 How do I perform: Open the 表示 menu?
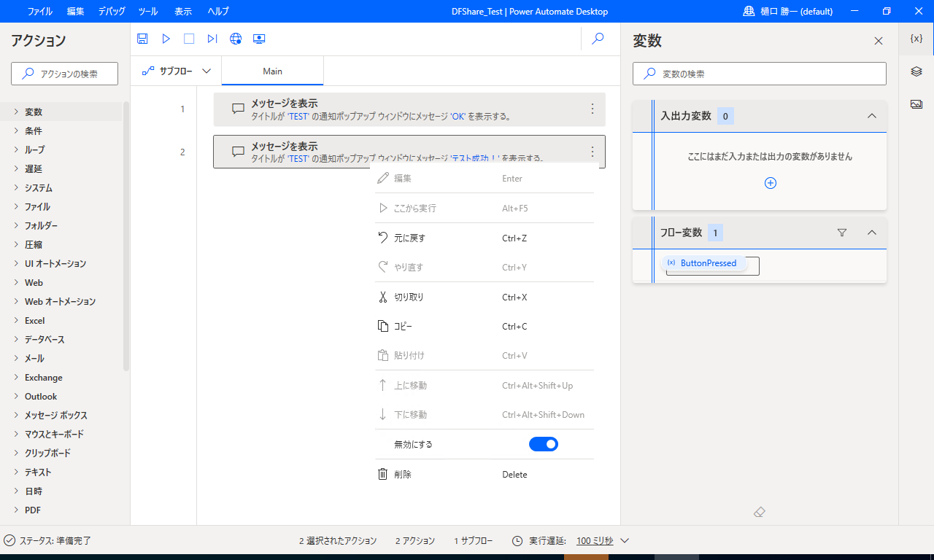[183, 11]
